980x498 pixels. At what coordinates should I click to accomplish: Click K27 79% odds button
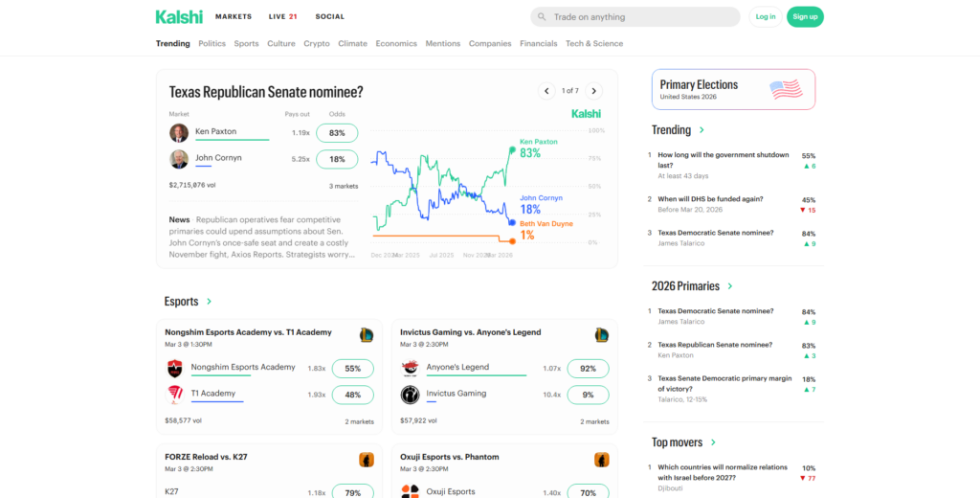point(353,491)
